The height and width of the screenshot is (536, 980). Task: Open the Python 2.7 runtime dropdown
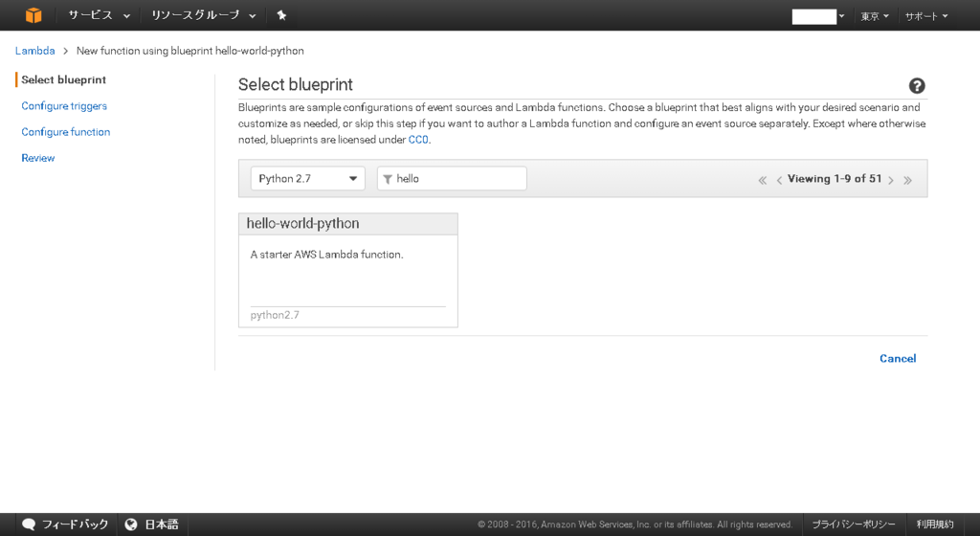coord(307,179)
